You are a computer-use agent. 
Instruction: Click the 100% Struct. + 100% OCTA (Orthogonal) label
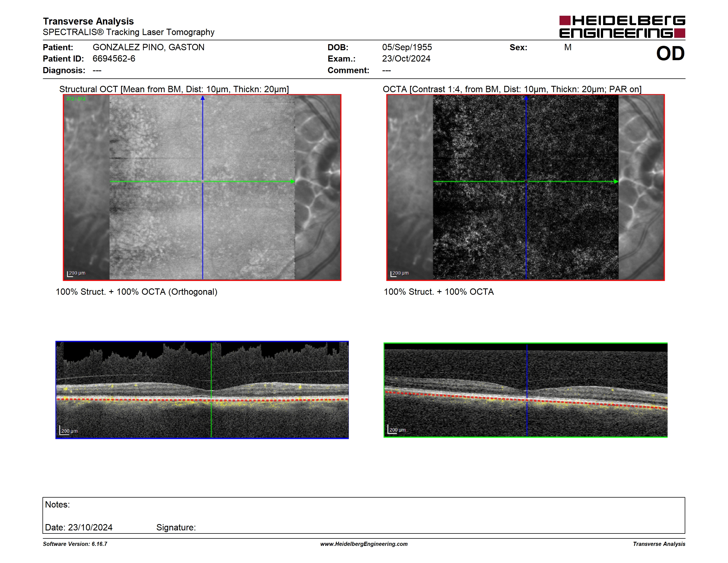pyautogui.click(x=136, y=292)
